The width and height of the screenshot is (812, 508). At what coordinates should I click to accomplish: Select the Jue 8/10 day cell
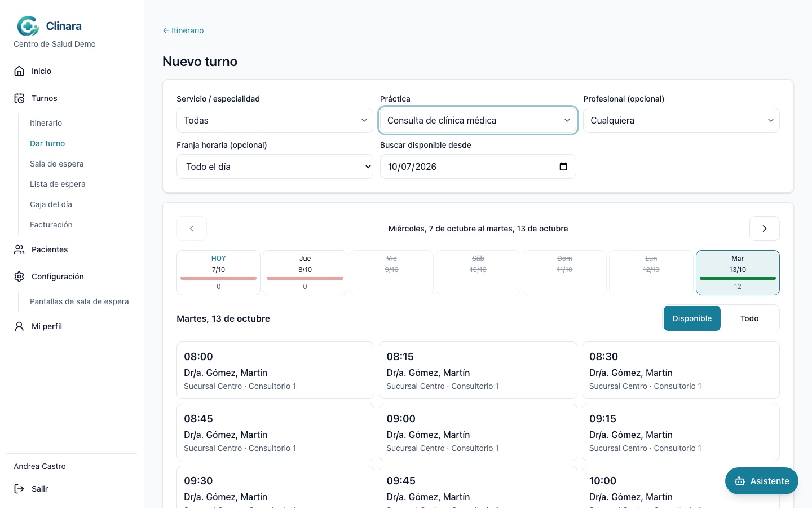pyautogui.click(x=305, y=273)
